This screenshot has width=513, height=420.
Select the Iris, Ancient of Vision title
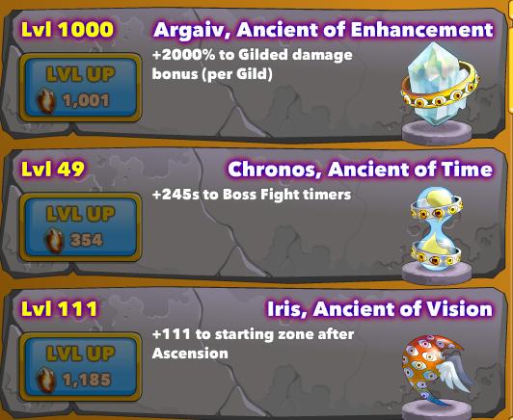click(380, 309)
